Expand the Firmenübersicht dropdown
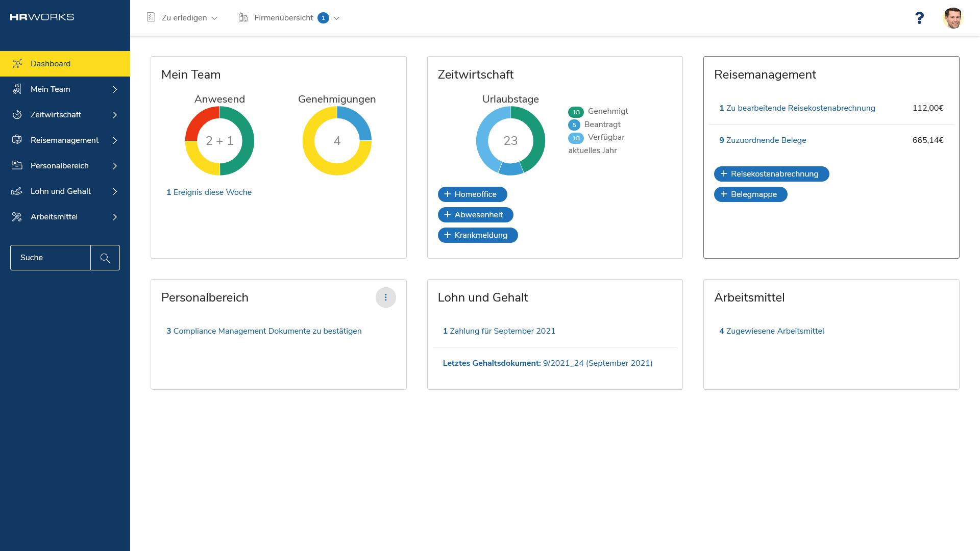Image resolution: width=980 pixels, height=551 pixels. 336,18
